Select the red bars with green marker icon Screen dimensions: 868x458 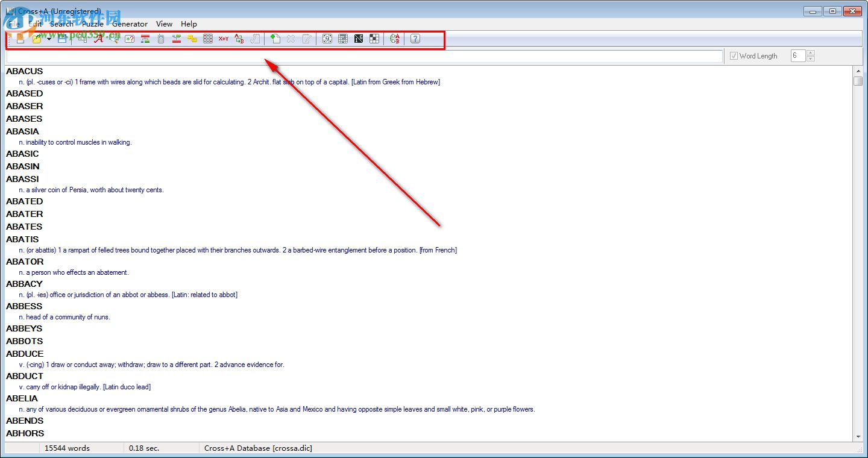pos(177,39)
